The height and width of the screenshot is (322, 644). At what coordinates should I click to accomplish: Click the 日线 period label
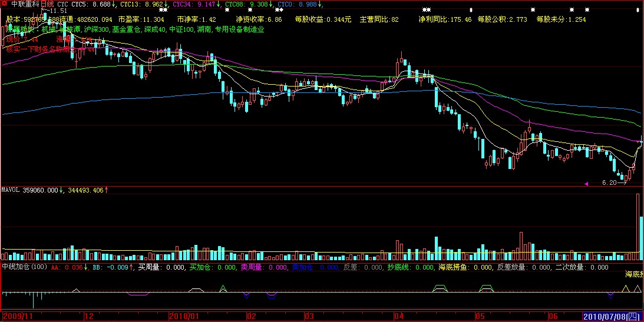click(x=47, y=5)
